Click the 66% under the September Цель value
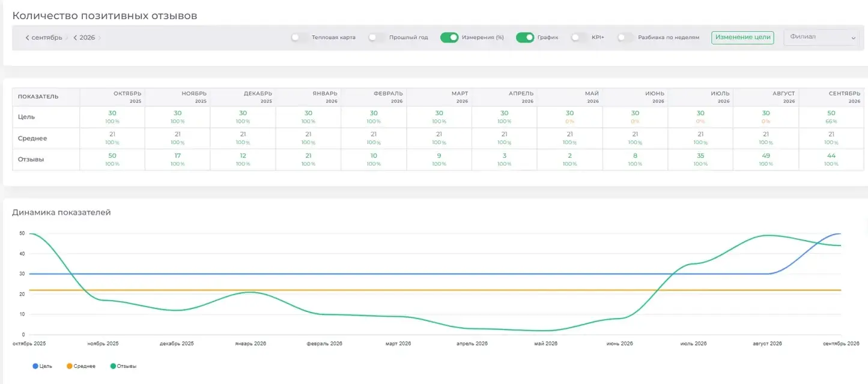This screenshot has height=384, width=868. (831, 121)
